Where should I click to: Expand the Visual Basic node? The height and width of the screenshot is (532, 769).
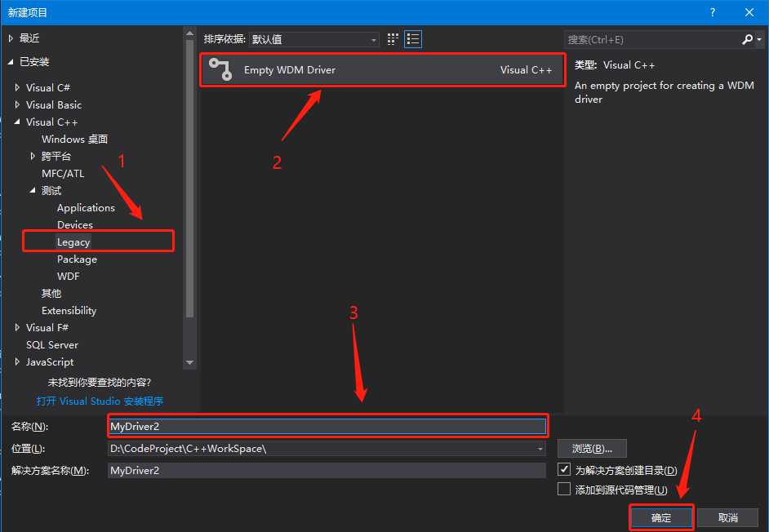pyautogui.click(x=17, y=104)
